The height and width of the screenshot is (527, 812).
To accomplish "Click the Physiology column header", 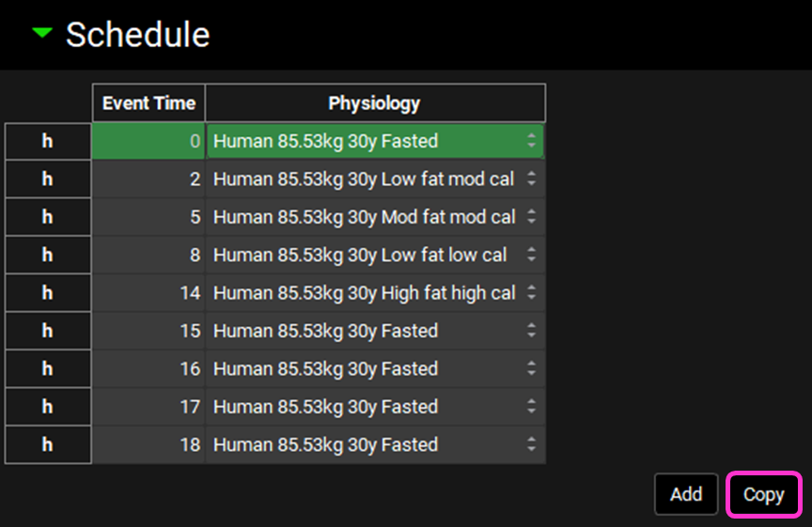I will pyautogui.click(x=374, y=103).
